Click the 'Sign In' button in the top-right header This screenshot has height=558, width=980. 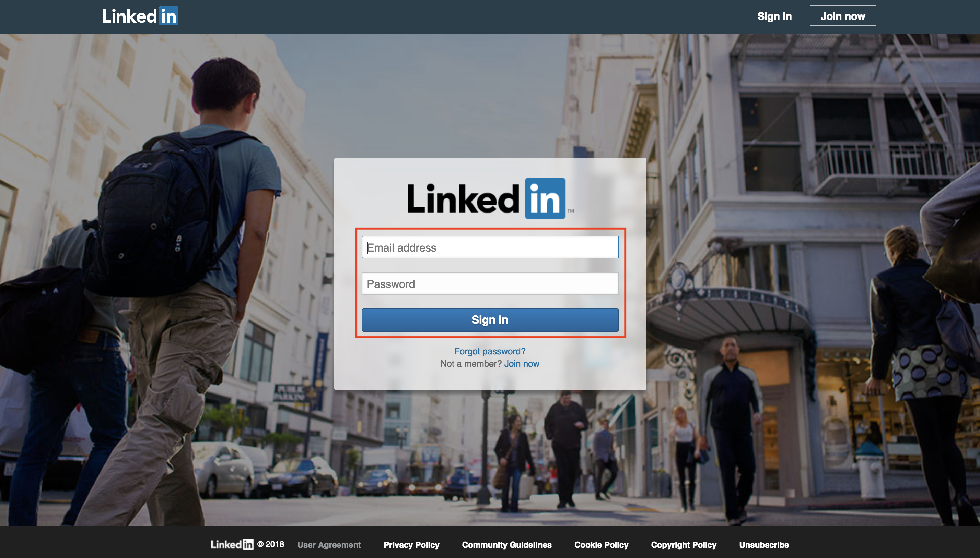click(775, 15)
